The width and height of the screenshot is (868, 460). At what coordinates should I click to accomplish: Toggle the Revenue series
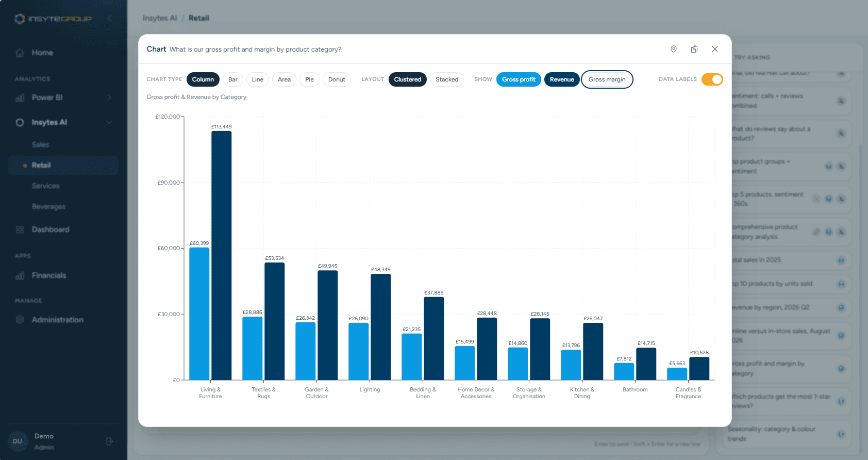pyautogui.click(x=562, y=79)
